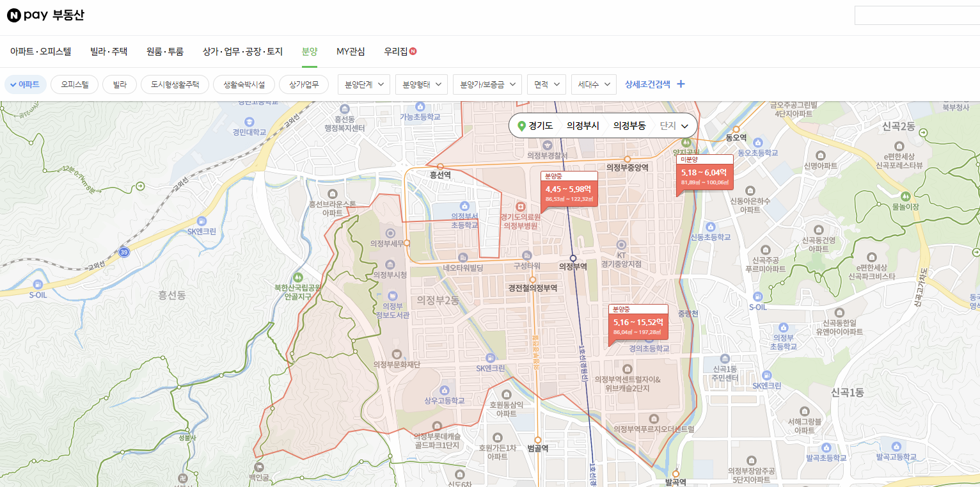Click the 의정부시 breadcrumb link

pos(583,125)
